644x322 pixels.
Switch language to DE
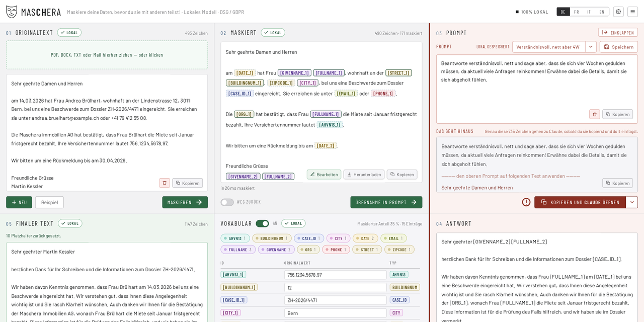[563, 12]
